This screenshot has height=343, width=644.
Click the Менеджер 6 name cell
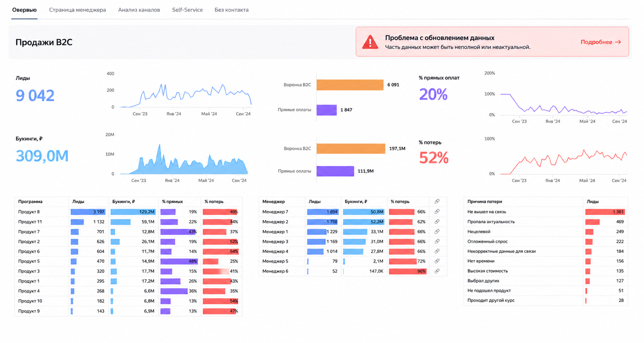(x=275, y=271)
